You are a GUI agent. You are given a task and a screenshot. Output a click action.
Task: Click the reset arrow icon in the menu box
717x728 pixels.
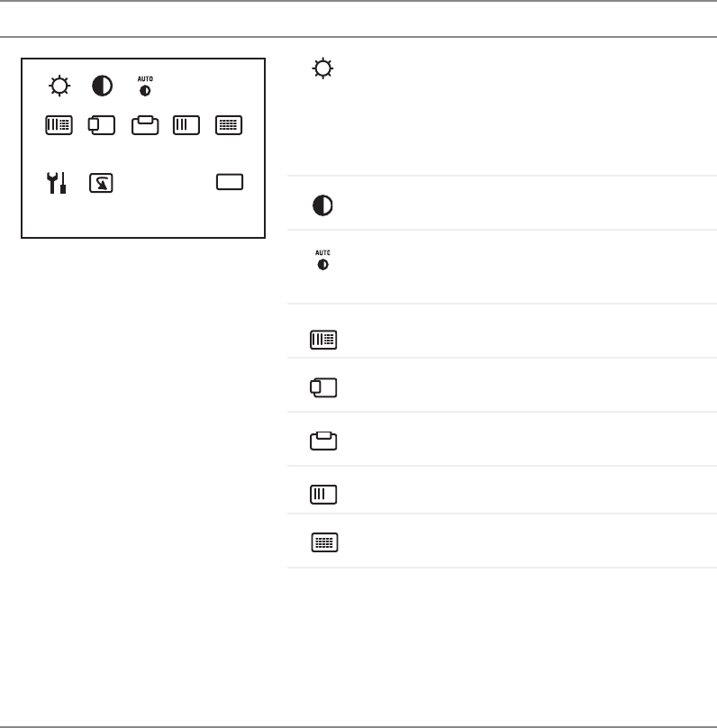coord(101,183)
